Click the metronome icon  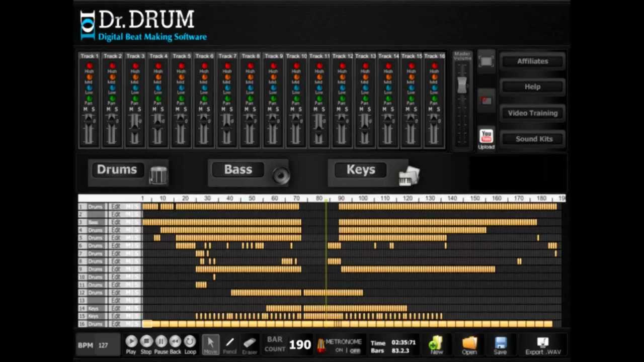(320, 345)
